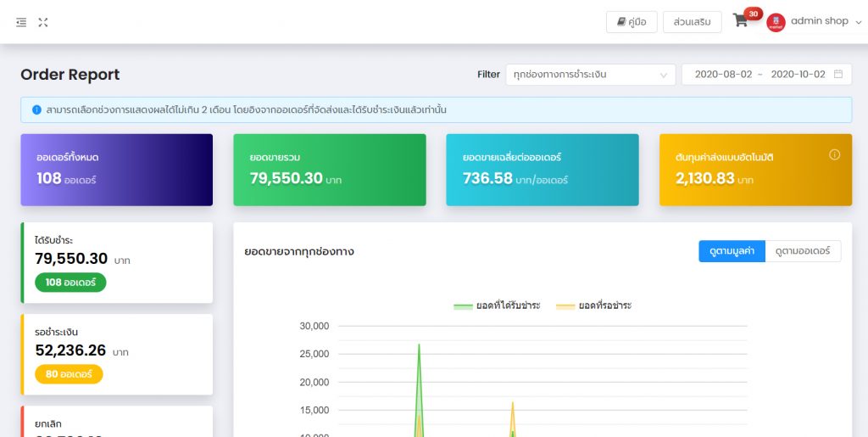The height and width of the screenshot is (437, 868).
Task: Click the green 108 ออเดอร์ badge
Action: (x=70, y=282)
